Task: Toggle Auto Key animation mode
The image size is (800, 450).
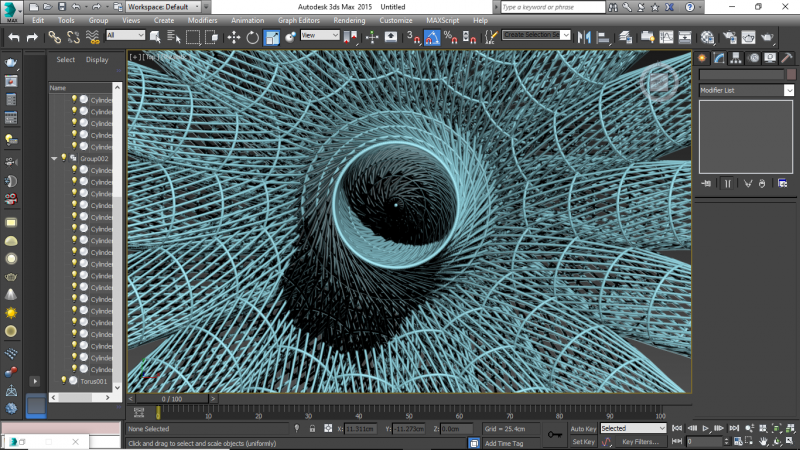Action: tap(583, 429)
